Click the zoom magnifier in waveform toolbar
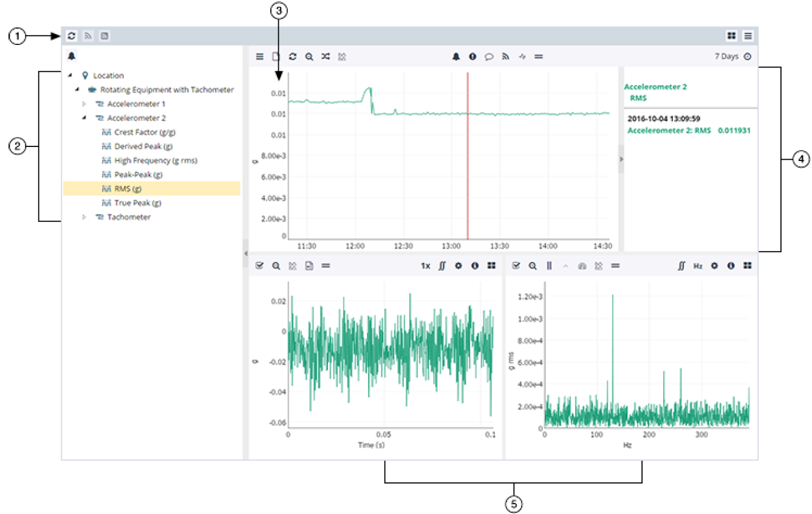812x514 pixels. [x=276, y=266]
